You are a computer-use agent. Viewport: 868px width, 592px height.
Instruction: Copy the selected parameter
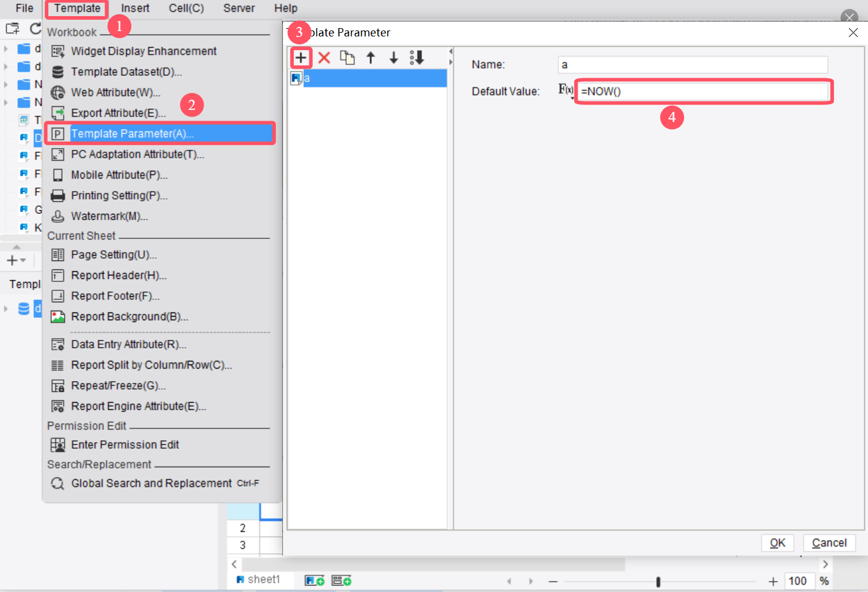(347, 58)
